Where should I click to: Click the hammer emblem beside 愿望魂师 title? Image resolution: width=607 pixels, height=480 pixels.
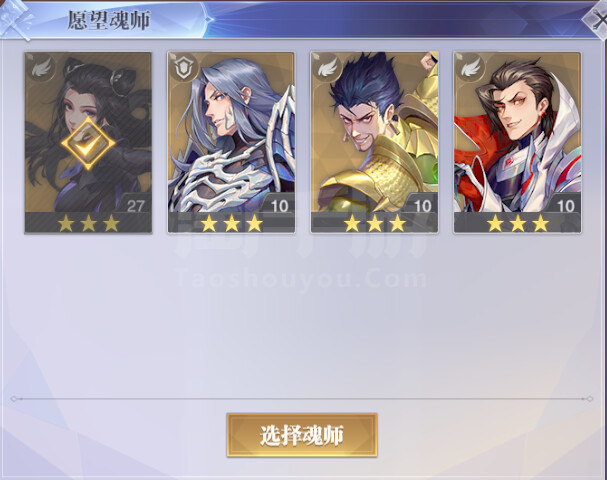point(16,19)
